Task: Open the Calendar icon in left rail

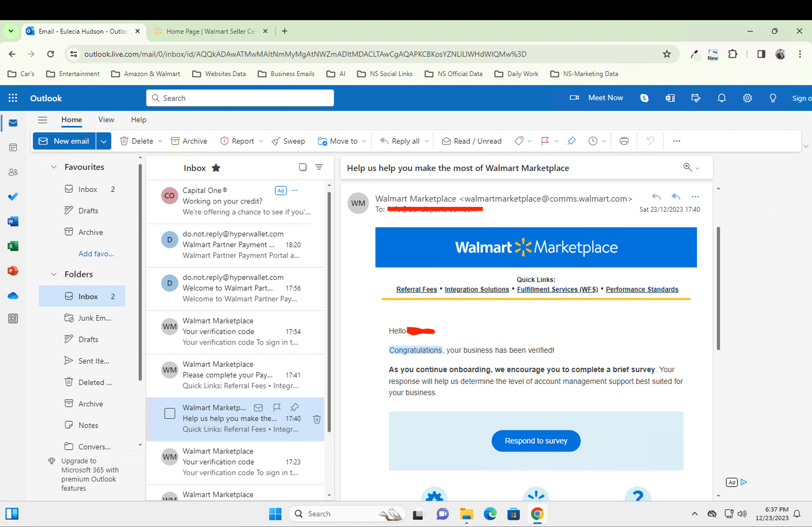Action: (13, 148)
